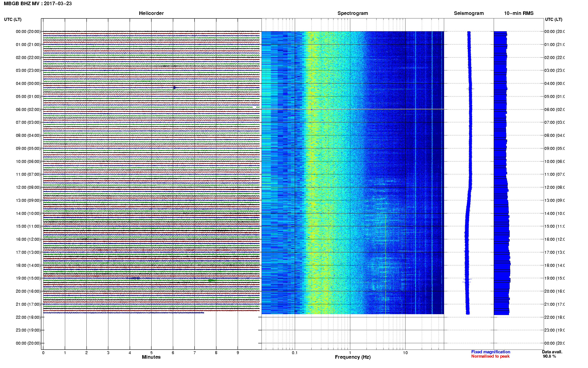The width and height of the screenshot is (588, 368).
Task: Click the 'Data avail.' label
Action: pyautogui.click(x=552, y=352)
